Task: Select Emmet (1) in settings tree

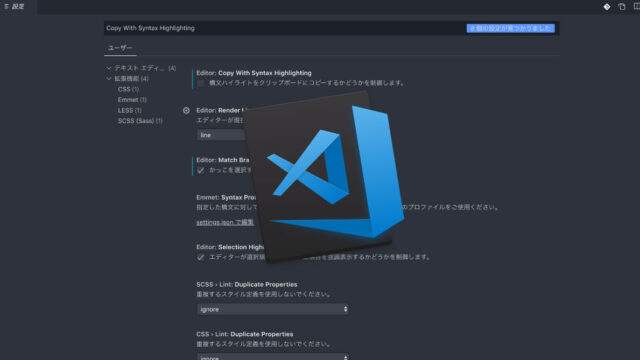Action: (132, 100)
